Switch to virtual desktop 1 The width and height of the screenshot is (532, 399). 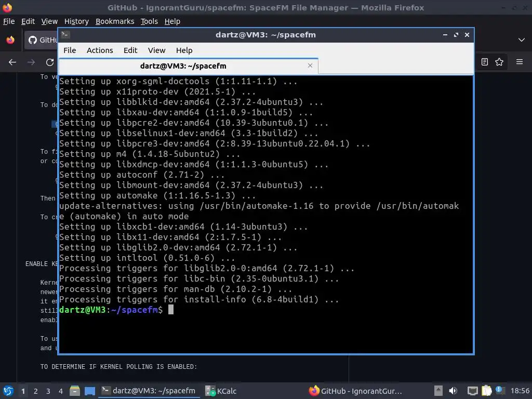click(23, 391)
